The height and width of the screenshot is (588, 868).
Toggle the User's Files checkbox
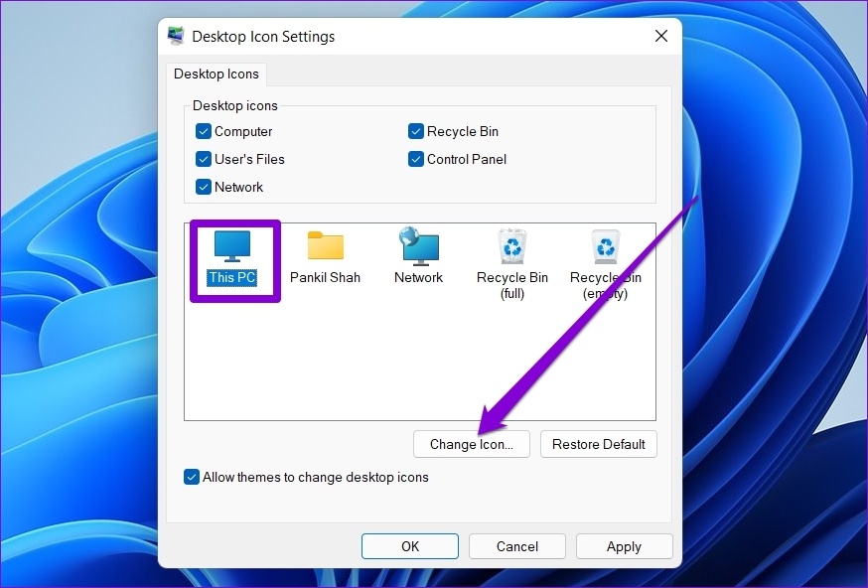pyautogui.click(x=204, y=159)
